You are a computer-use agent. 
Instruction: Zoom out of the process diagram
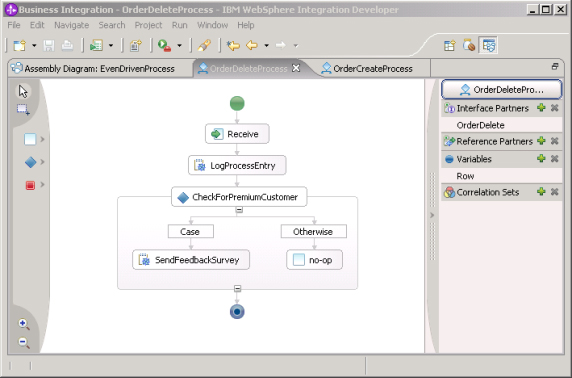(x=24, y=343)
